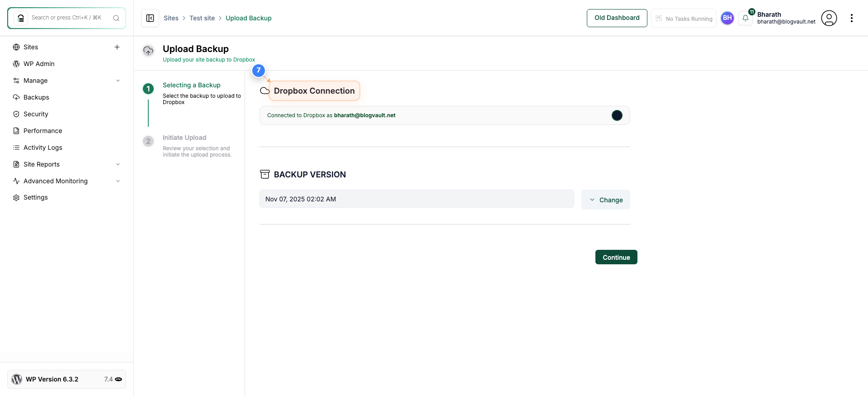Click the Sites globe icon
This screenshot has width=868, height=396.
(16, 47)
